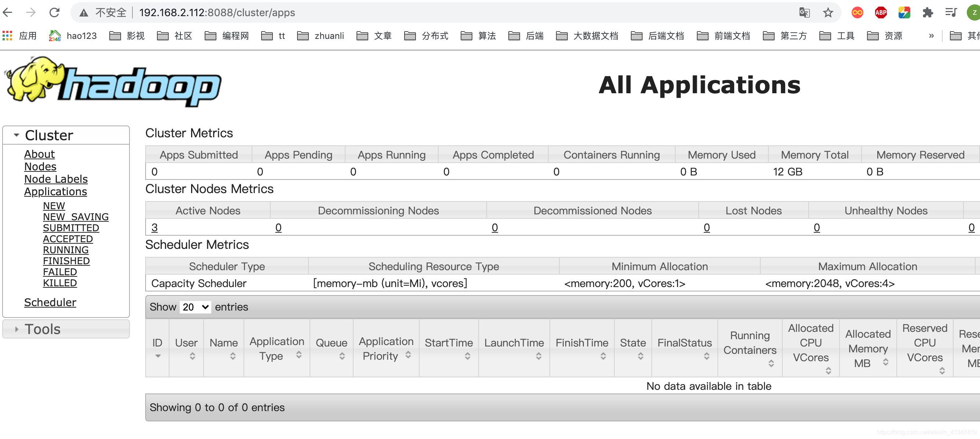Viewport: 980px width, 439px height.
Task: Click the FINISHED applications filter
Action: pyautogui.click(x=66, y=261)
